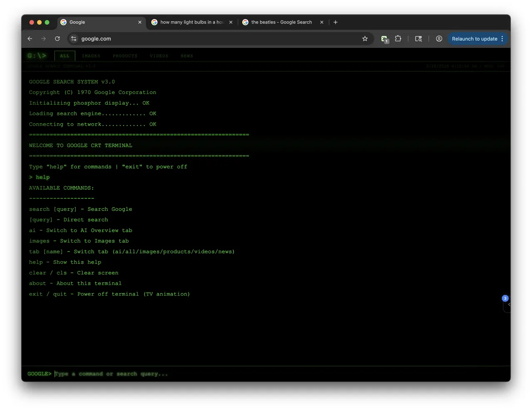532x410 pixels.
Task: Open a new browser tab
Action: coord(335,22)
